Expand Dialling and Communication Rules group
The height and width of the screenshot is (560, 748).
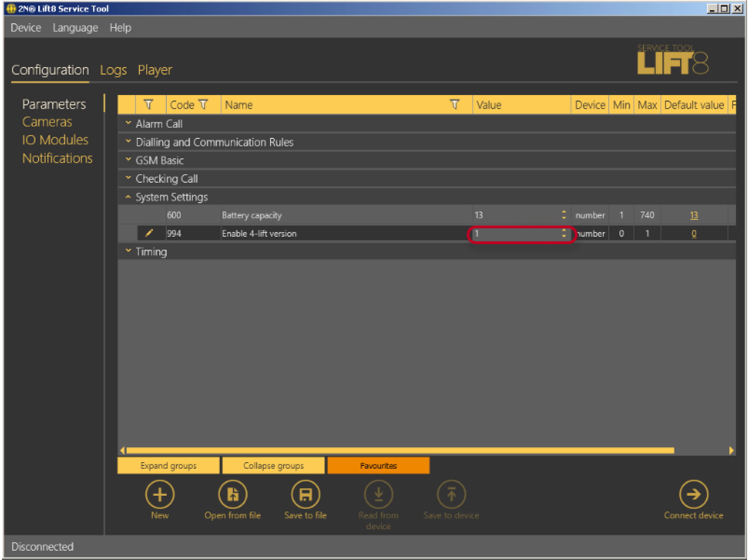coord(128,141)
